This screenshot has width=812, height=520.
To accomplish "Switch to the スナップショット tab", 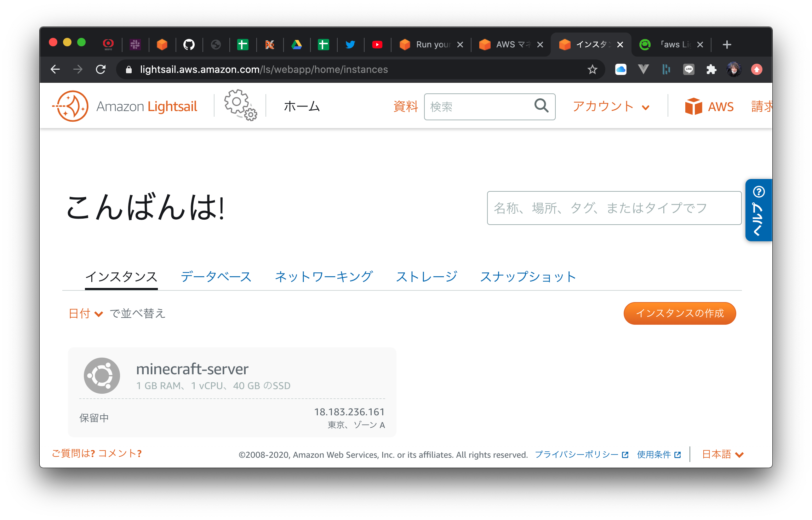I will [528, 277].
